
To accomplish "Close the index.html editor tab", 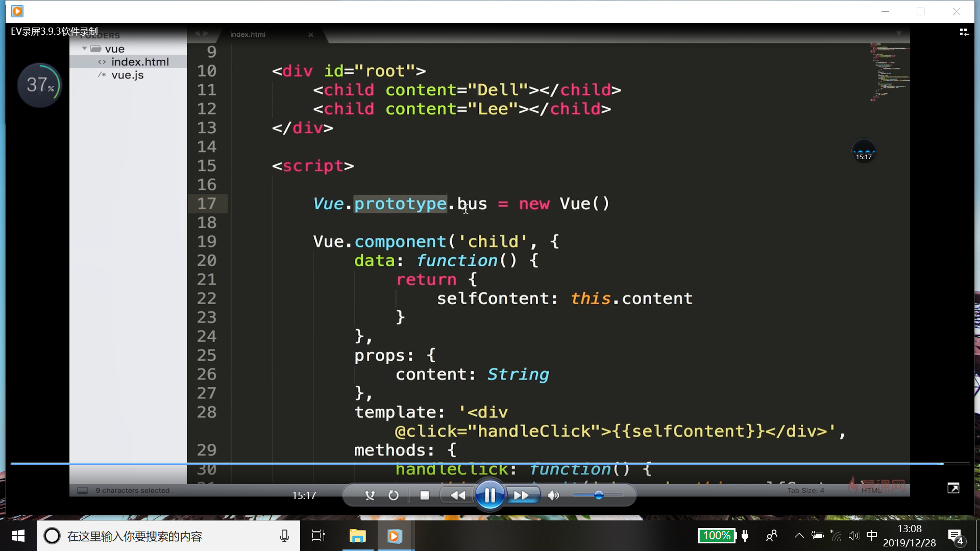I will click(x=310, y=34).
